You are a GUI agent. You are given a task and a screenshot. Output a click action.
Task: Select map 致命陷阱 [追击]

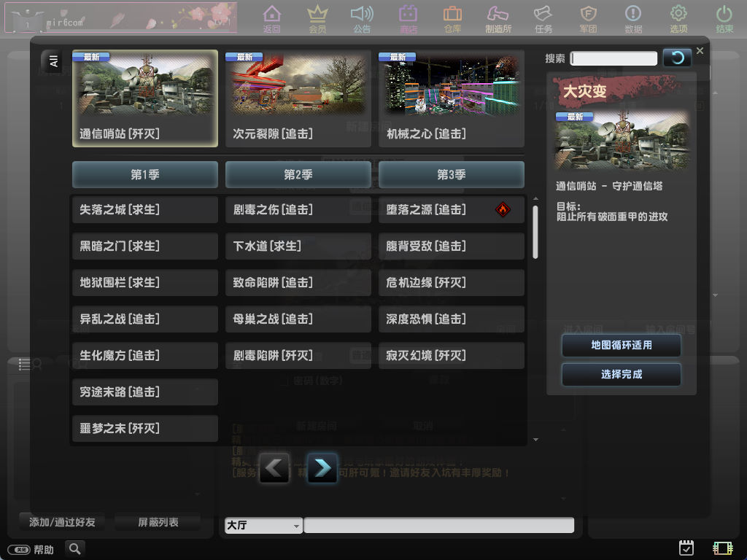298,283
